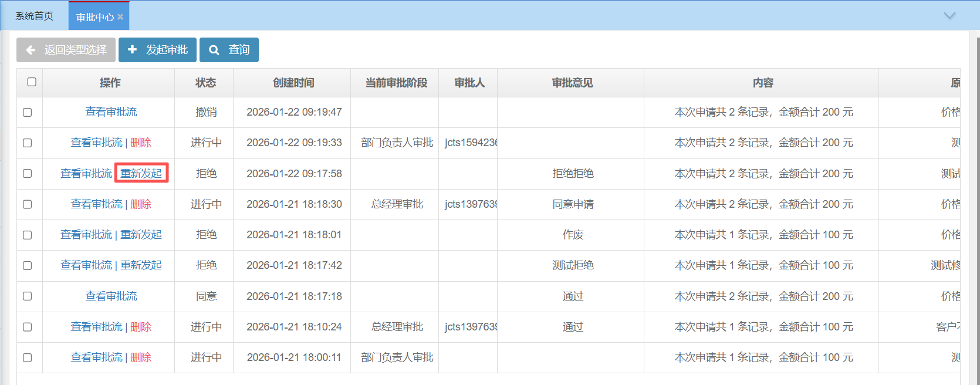The width and height of the screenshot is (980, 385).
Task: Expand the tab list chevron at top right
Action: (949, 16)
